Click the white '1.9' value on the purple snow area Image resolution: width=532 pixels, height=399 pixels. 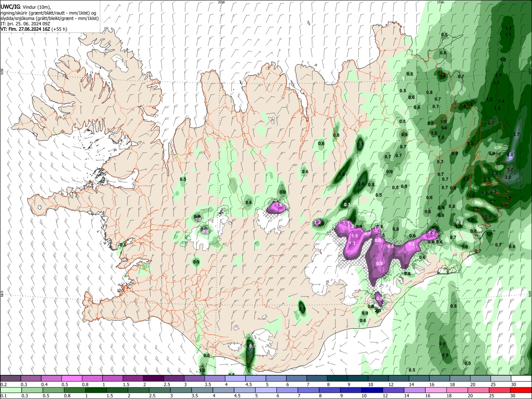(x=432, y=233)
